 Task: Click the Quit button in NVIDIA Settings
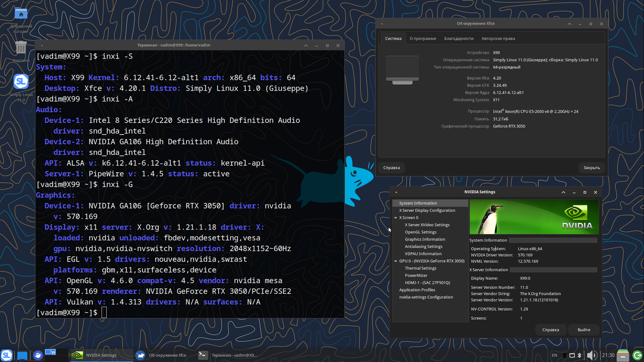584,330
